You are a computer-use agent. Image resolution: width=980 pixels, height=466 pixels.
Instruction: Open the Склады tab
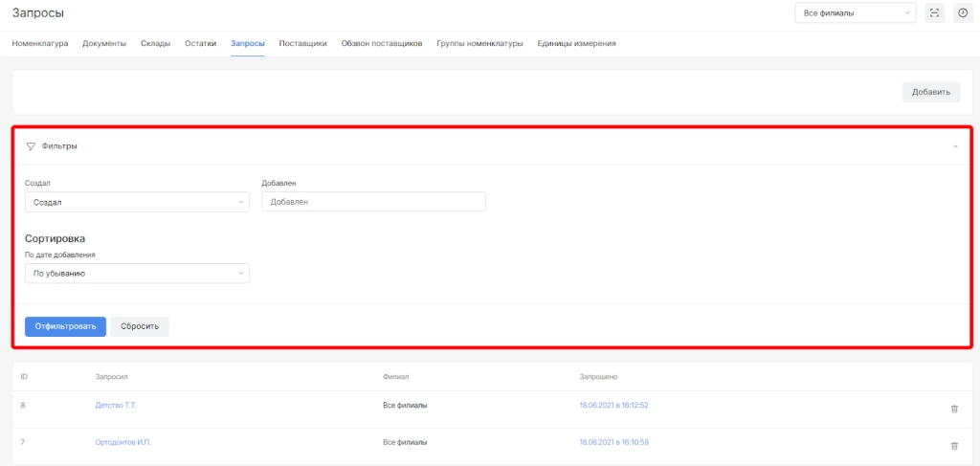coord(155,44)
